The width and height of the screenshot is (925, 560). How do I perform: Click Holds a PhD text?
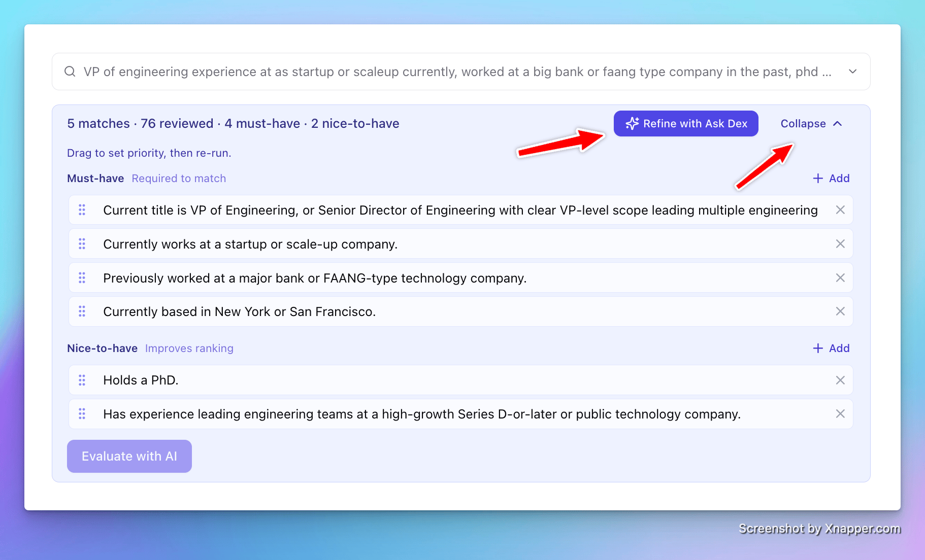click(141, 380)
